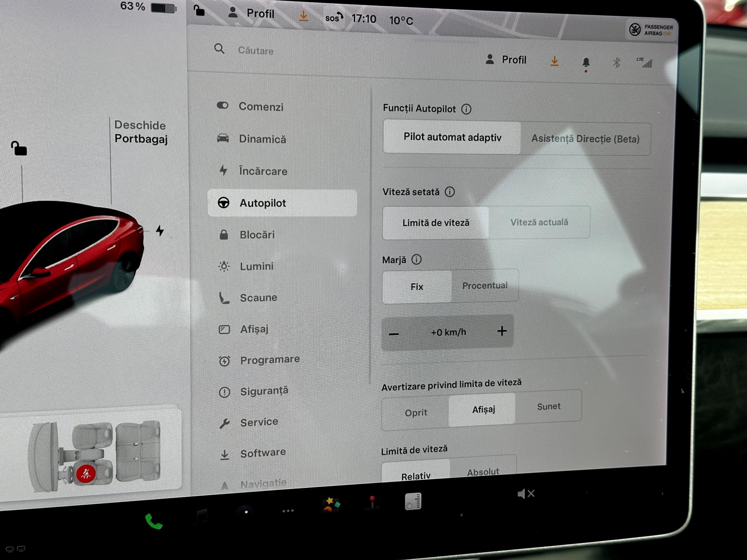Image resolution: width=747 pixels, height=560 pixels.
Task: Open the Dinamică settings section
Action: (x=252, y=139)
